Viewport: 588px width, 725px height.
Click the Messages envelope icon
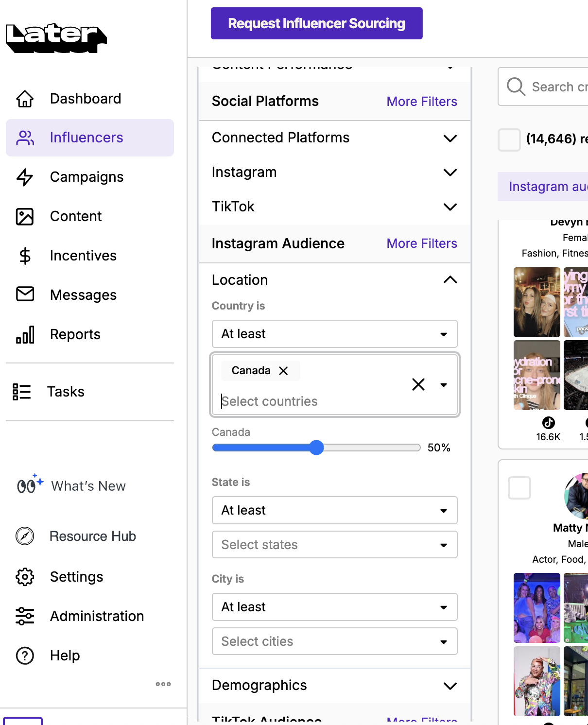pyautogui.click(x=25, y=294)
